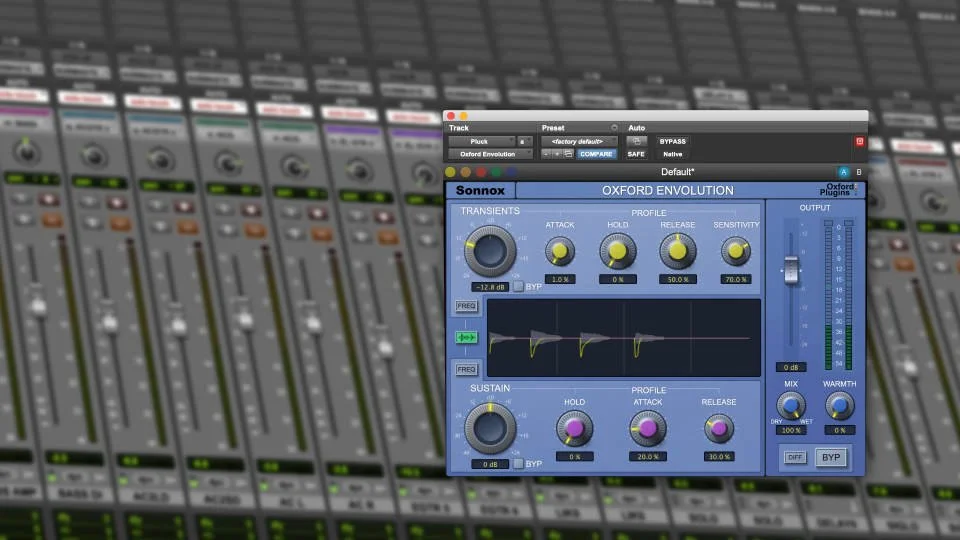960x540 pixels.
Task: Enable the lower FREQ button for Sustain
Action: [x=466, y=369]
